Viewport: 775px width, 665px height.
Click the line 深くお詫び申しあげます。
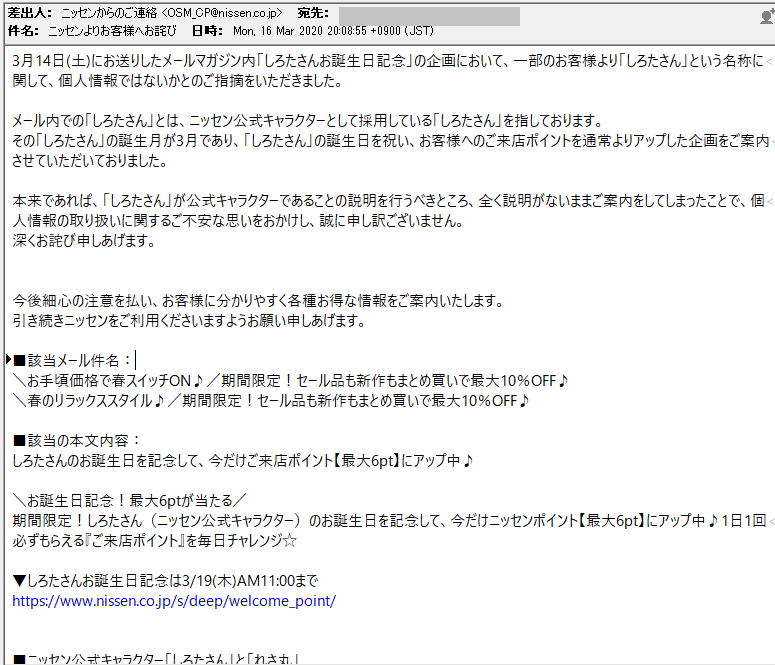84,241
